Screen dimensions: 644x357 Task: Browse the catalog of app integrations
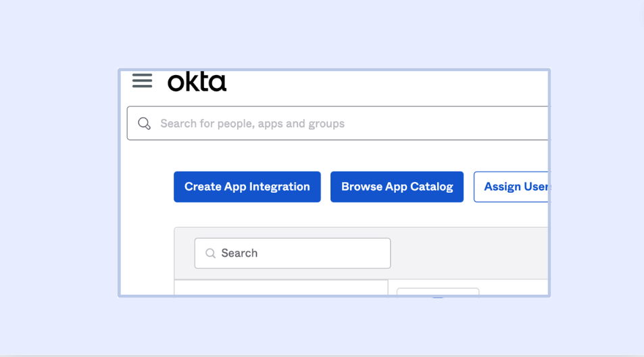(x=397, y=187)
